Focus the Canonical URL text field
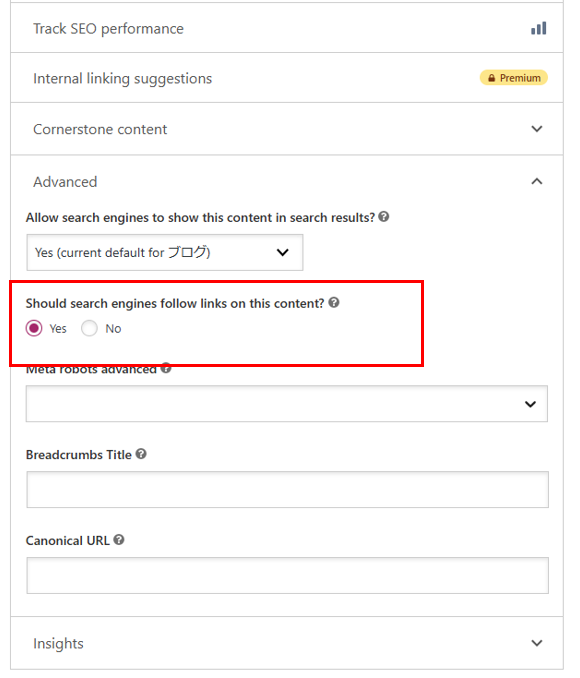Image resolution: width=580 pixels, height=678 pixels. (288, 576)
